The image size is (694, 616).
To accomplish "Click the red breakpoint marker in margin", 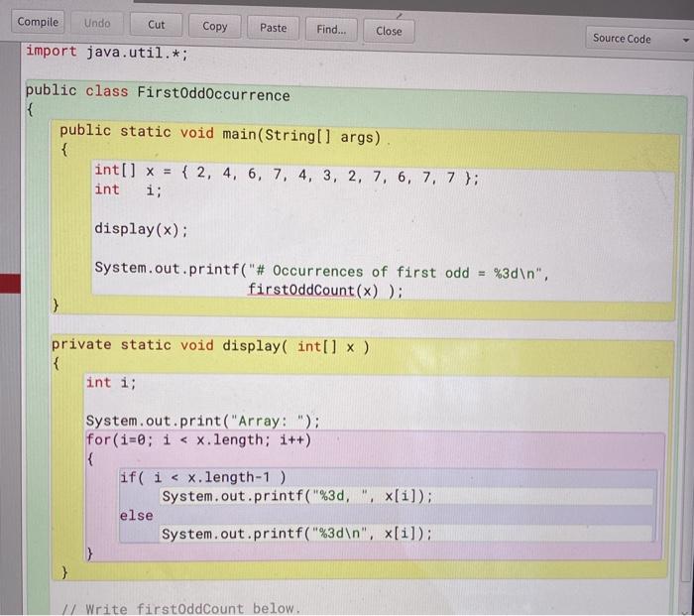I will [10, 284].
